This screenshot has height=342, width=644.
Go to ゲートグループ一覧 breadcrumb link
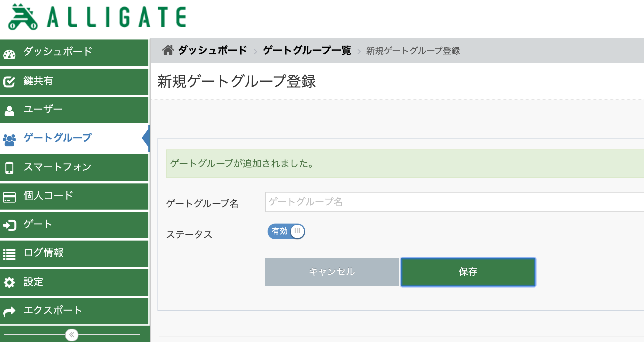[x=307, y=50]
